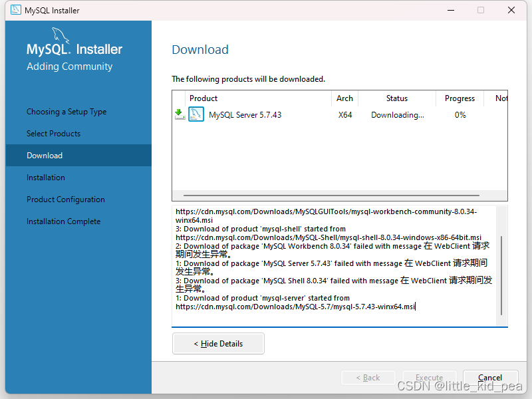Open the Installation step
532x399 pixels.
46,178
